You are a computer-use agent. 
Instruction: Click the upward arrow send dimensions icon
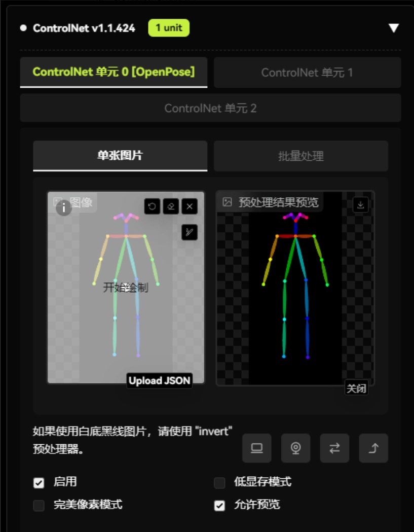(x=373, y=448)
